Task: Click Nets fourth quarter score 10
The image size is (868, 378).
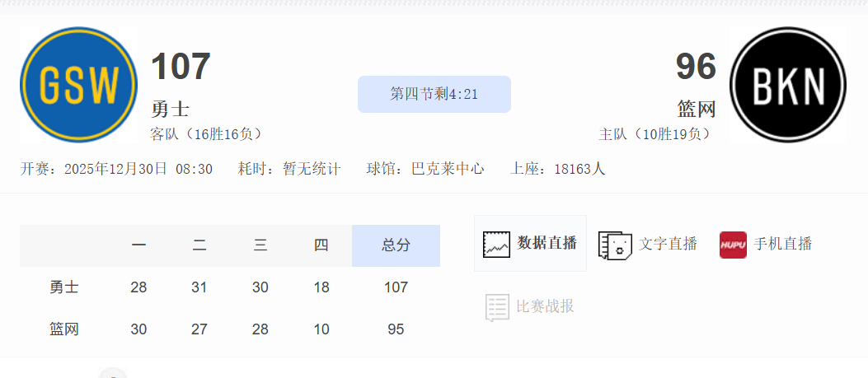Action: pyautogui.click(x=321, y=329)
